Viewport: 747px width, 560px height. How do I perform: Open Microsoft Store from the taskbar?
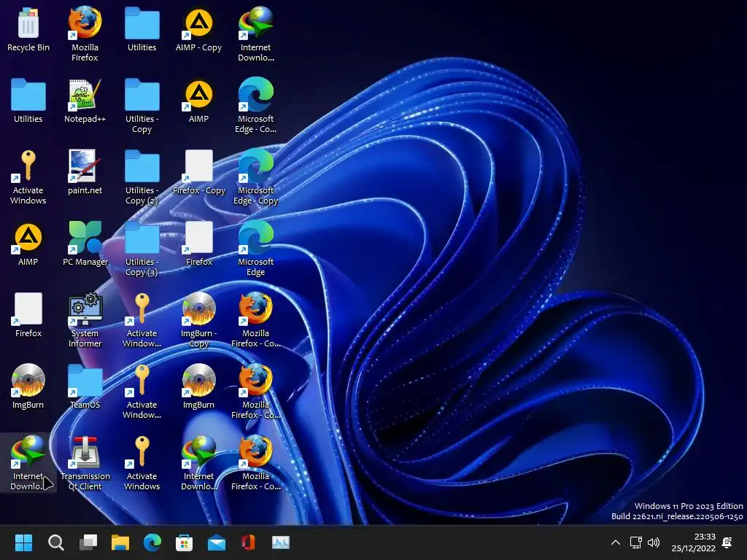[x=185, y=542]
